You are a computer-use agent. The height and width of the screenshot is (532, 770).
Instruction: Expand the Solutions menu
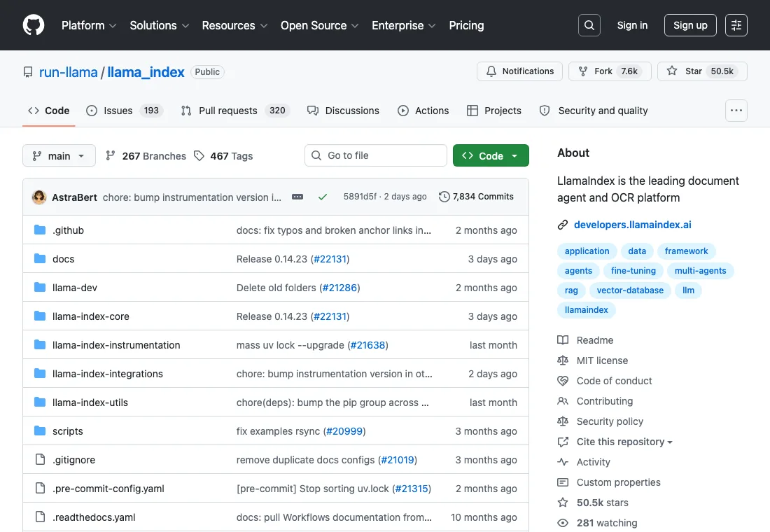159,25
